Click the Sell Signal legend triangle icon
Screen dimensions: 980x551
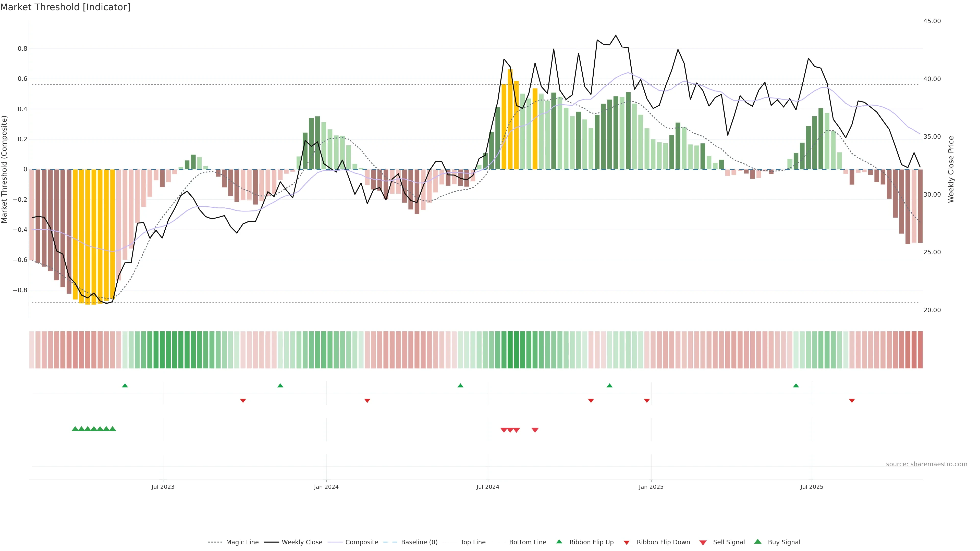pyautogui.click(x=703, y=542)
